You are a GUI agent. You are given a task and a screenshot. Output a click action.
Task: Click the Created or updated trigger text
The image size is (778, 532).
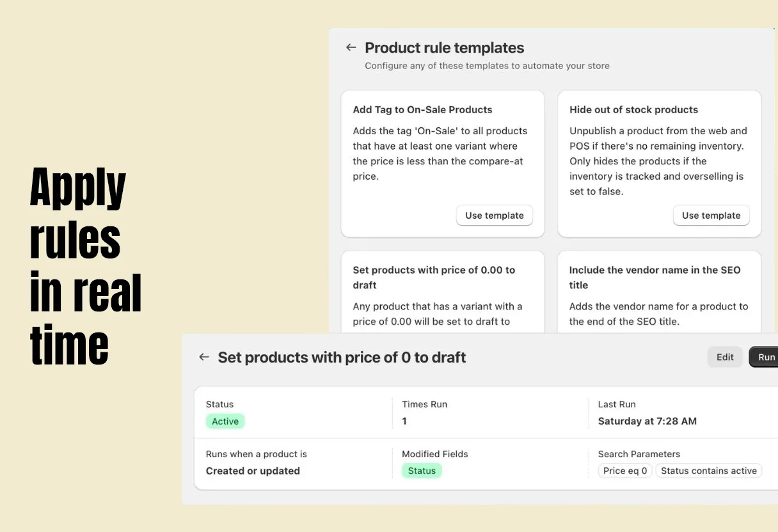(253, 471)
